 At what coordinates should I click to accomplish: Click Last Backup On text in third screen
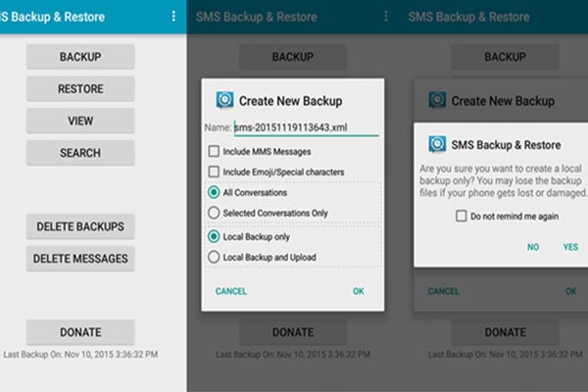pos(505,354)
